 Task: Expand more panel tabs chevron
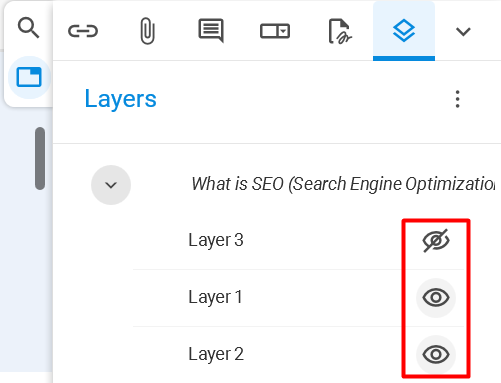(463, 32)
